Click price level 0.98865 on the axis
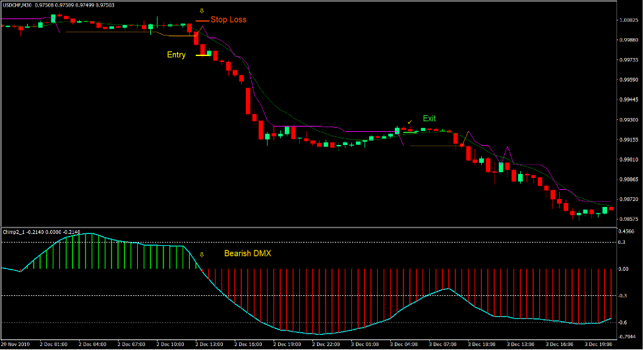644x350 pixels. pos(628,179)
